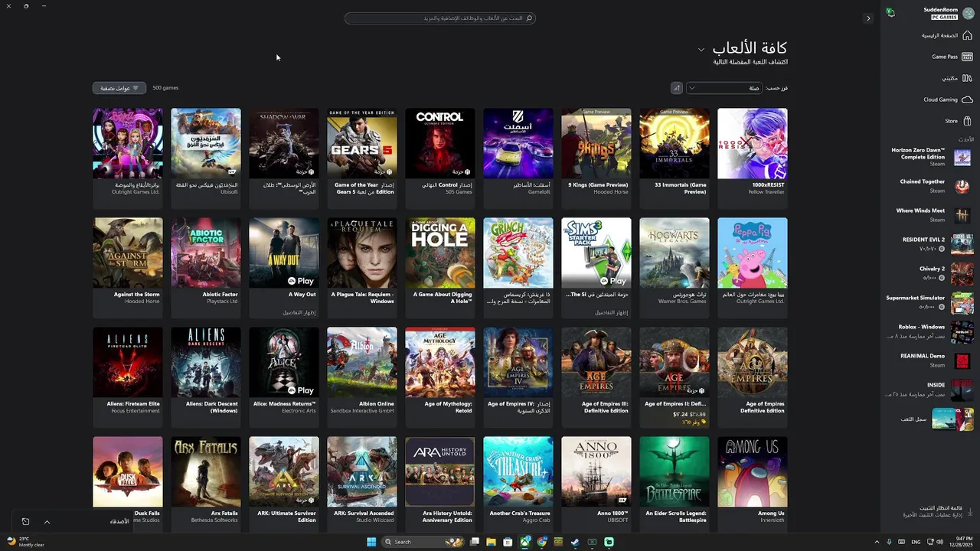The width and height of the screenshot is (980, 551).
Task: Open the filters button
Action: coord(119,88)
